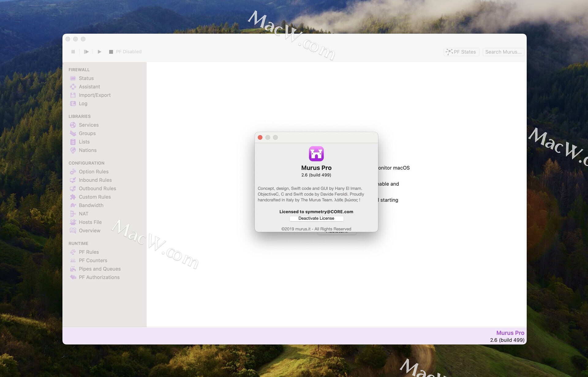Click the Deactivate License button

(316, 218)
